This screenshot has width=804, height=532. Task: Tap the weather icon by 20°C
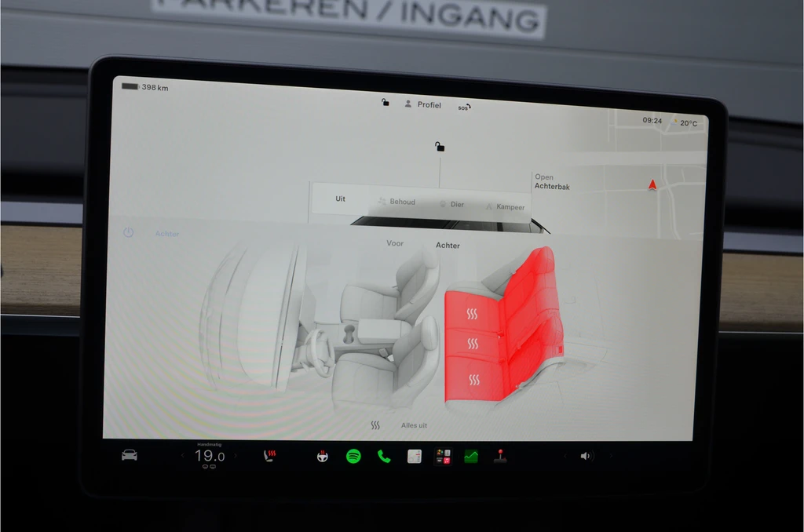[675, 122]
